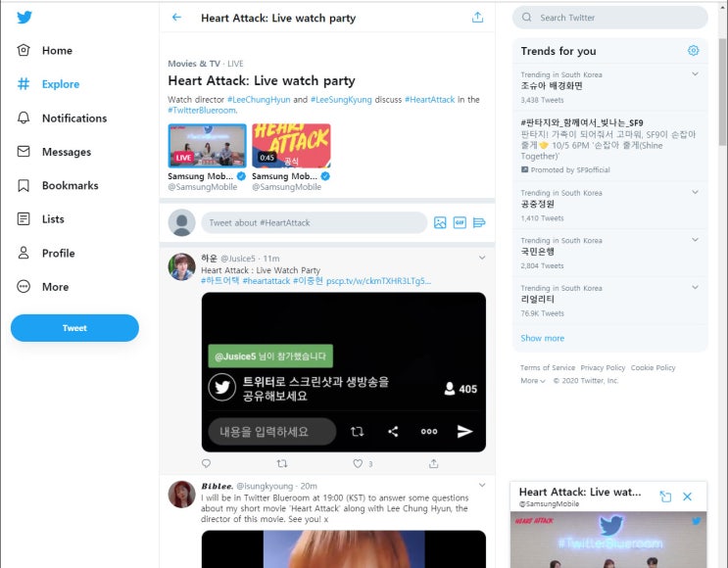Expand options for 공중정원 trend

pos(695,192)
